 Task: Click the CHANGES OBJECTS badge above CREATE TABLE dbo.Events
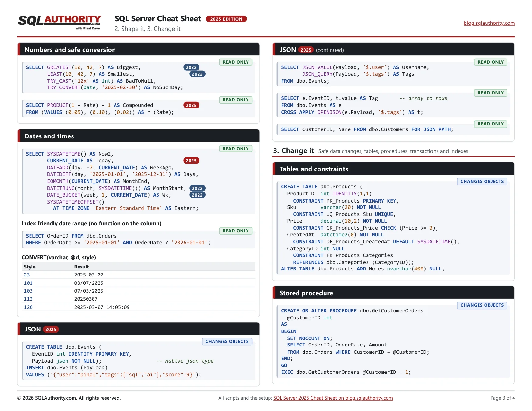pyautogui.click(x=227, y=341)
